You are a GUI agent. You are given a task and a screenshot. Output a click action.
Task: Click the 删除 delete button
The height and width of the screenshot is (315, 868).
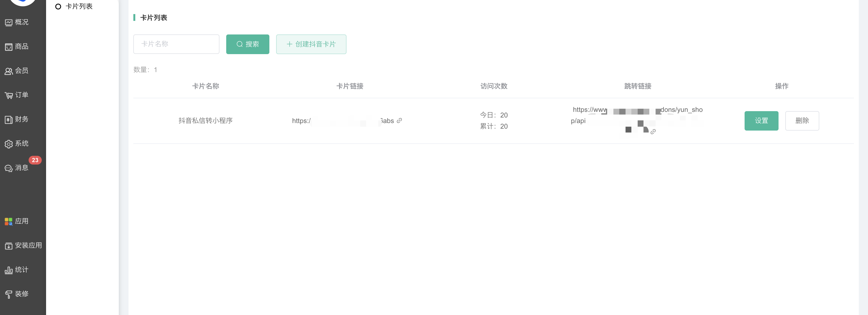(802, 121)
